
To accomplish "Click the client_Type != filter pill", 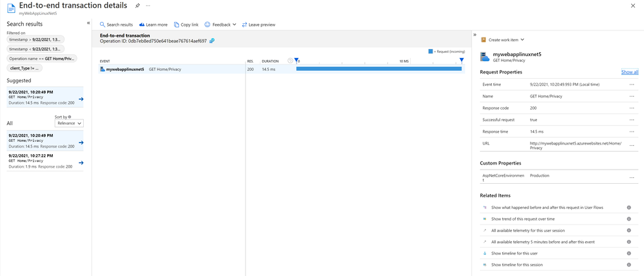I will click(x=24, y=68).
